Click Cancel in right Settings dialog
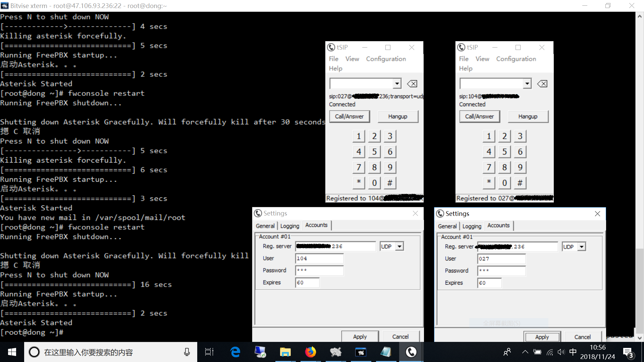Screen dimensions: 644x362 tap(583, 337)
